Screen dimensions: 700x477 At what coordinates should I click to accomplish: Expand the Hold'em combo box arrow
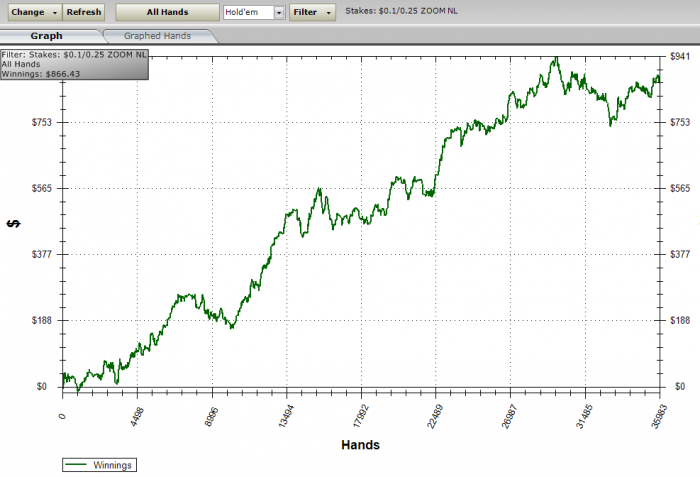click(x=279, y=13)
